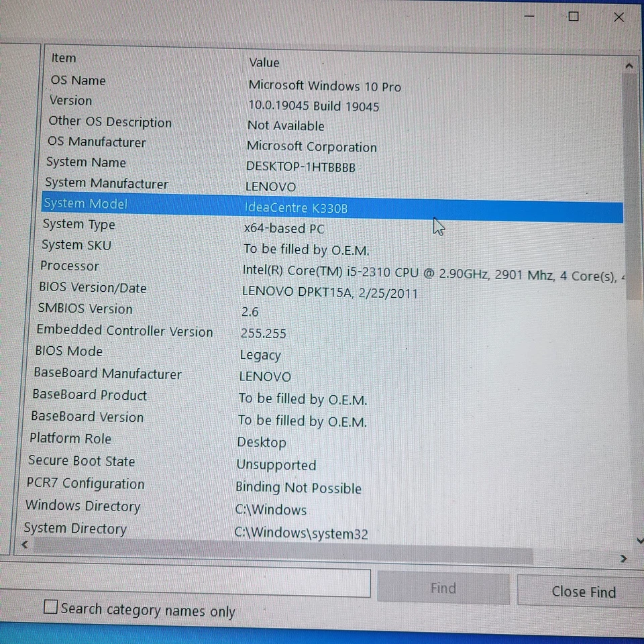Click the Find button
Image resolution: width=644 pixels, height=644 pixels.
tap(443, 588)
